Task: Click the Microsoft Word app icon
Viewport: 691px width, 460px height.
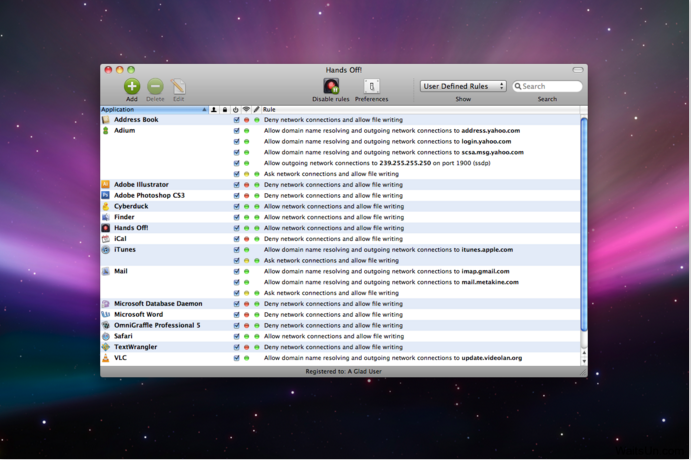Action: (106, 315)
